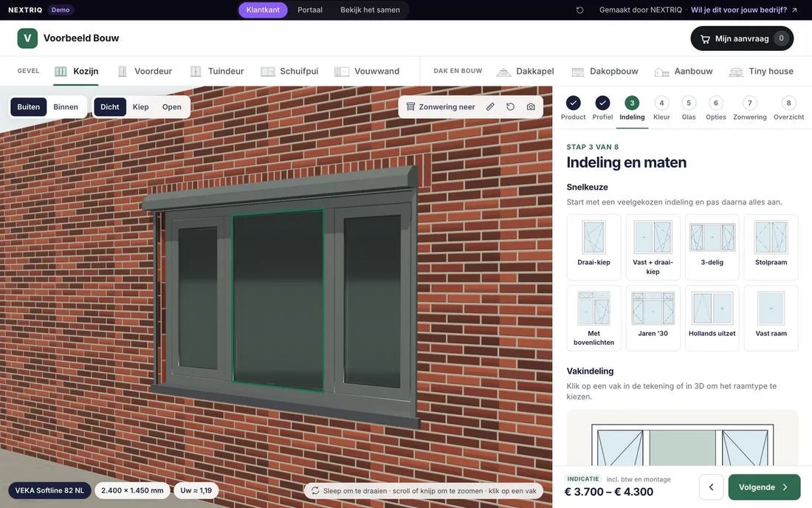Image resolution: width=812 pixels, height=508 pixels.
Task: Open step 5 Glas
Action: pyautogui.click(x=689, y=109)
